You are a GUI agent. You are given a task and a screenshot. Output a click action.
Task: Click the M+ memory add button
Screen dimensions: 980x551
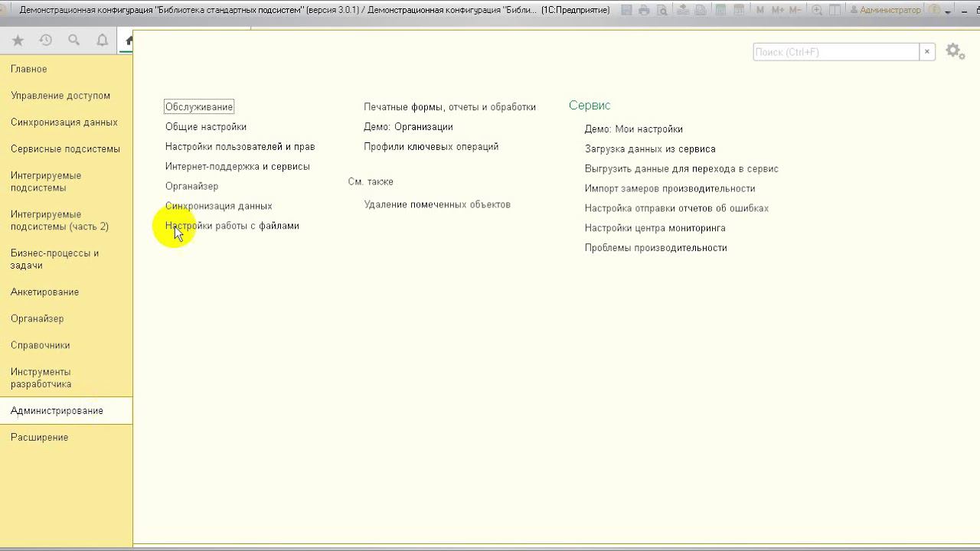pos(778,10)
